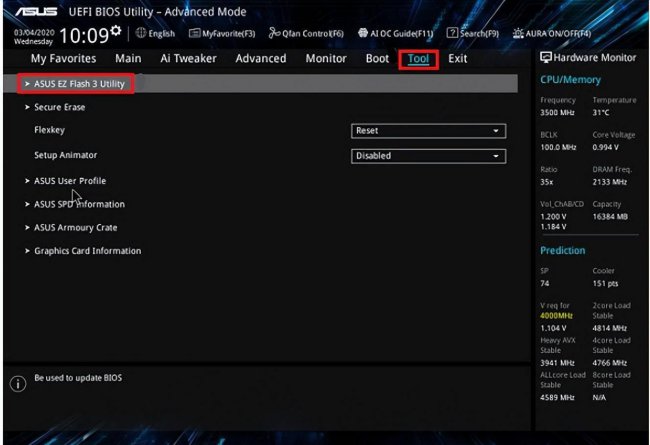This screenshot has height=445, width=650.
Task: Open Graphics Card Information
Action: pyautogui.click(x=87, y=251)
